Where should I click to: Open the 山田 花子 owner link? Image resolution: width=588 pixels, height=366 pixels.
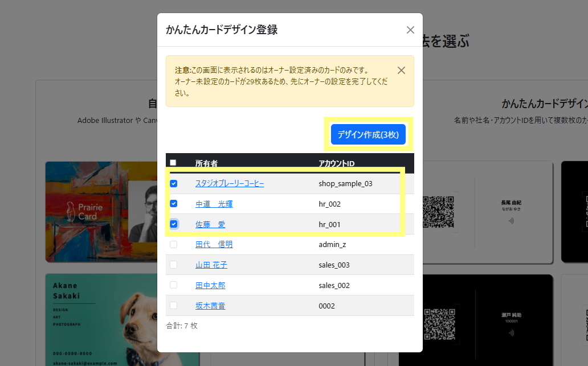pos(211,265)
